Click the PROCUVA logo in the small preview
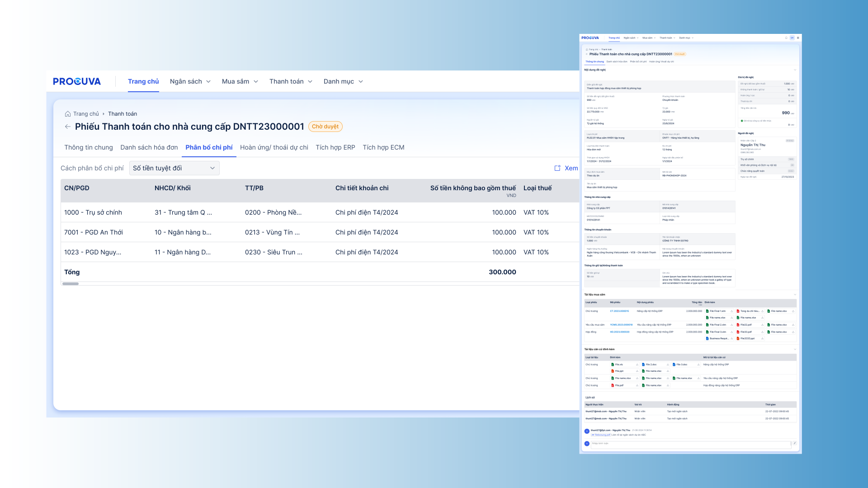The height and width of the screenshot is (488, 868). click(590, 38)
